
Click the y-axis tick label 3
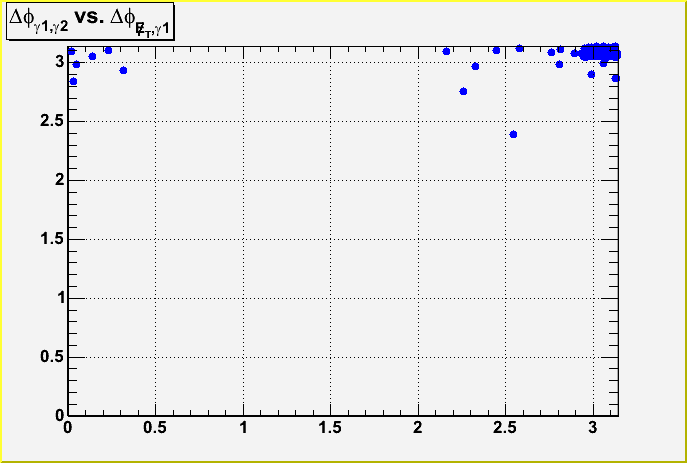57,62
